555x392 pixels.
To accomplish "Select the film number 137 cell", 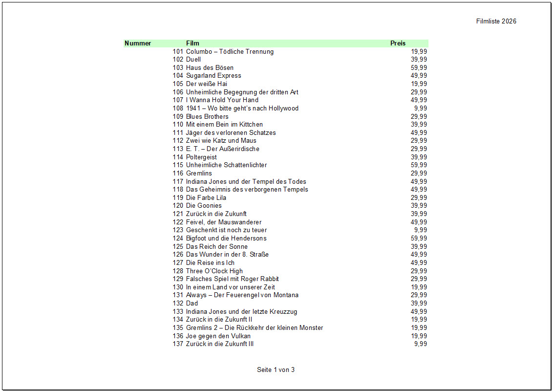I will [x=178, y=344].
